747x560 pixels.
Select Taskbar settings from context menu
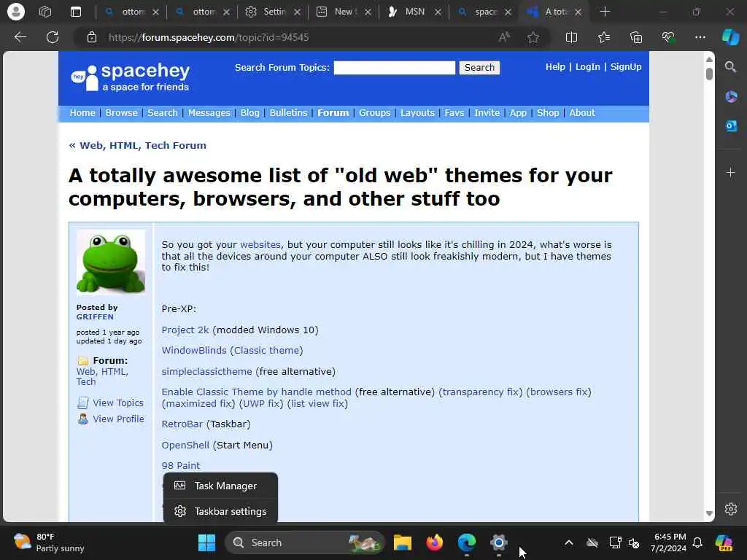coord(220,511)
